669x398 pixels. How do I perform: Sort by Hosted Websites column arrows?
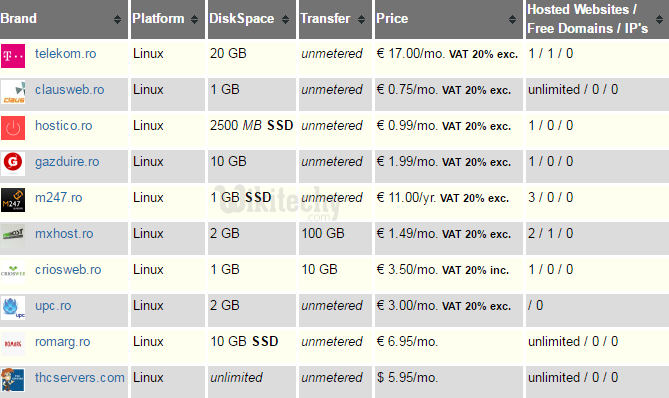coord(659,19)
